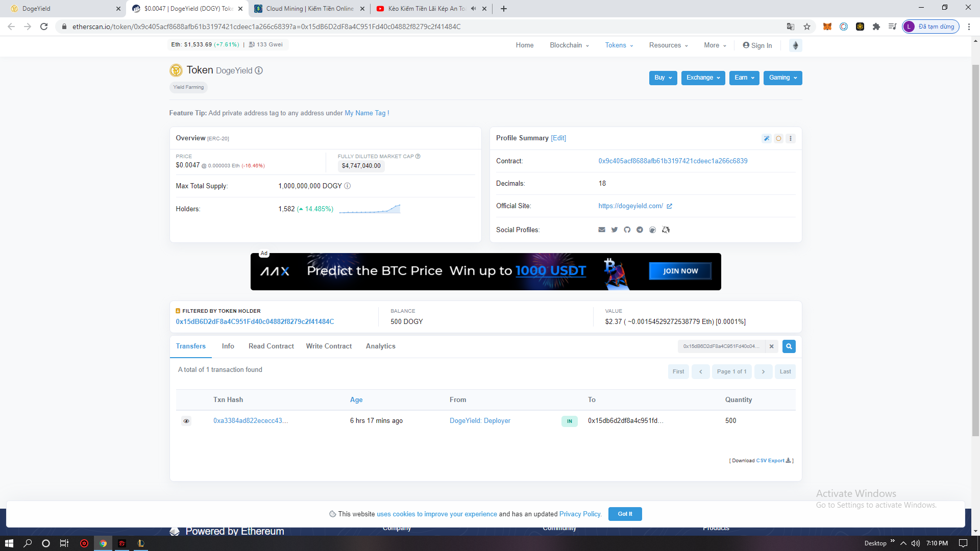Click the Twitter social profile icon
Screen dimensions: 980x551
coord(615,230)
